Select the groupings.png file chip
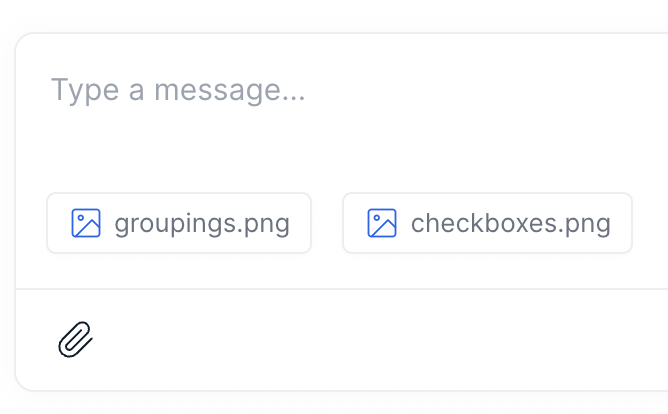The image size is (668, 414). [x=179, y=223]
